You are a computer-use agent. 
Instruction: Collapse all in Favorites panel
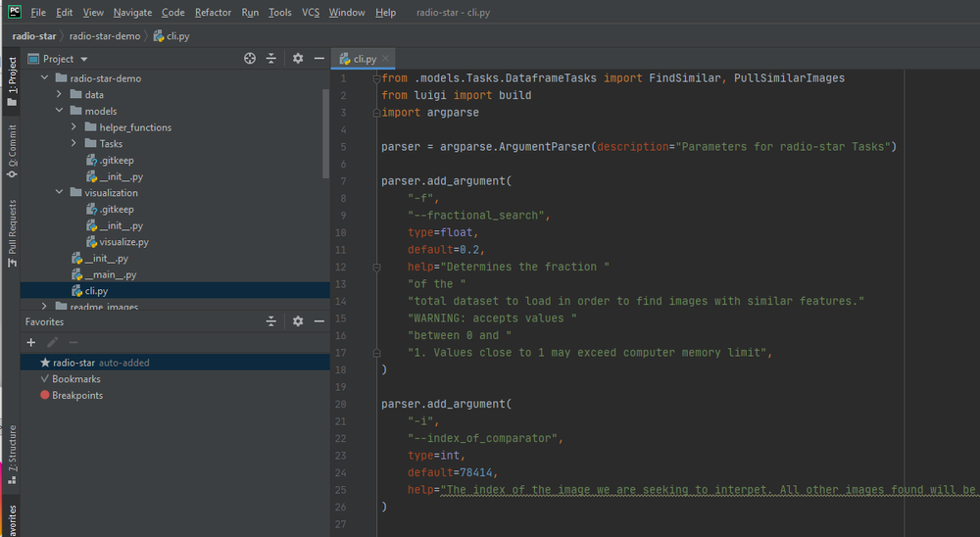(x=271, y=321)
